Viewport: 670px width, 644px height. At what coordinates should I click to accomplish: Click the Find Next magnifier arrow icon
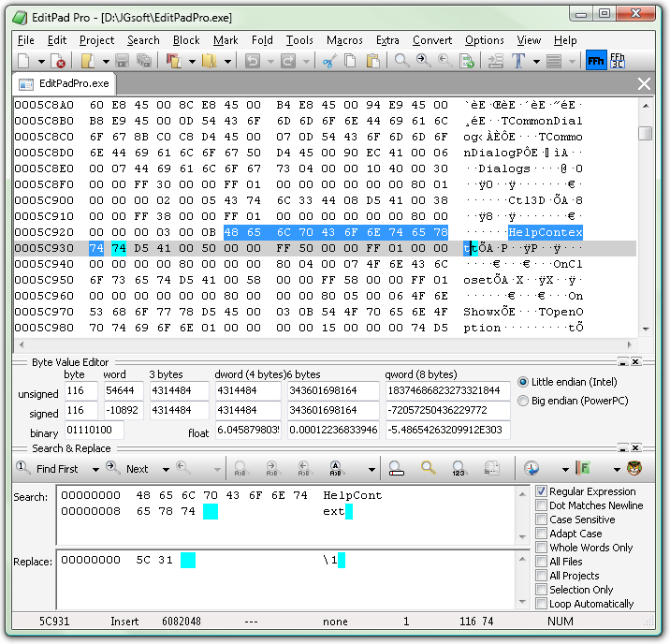(424, 61)
